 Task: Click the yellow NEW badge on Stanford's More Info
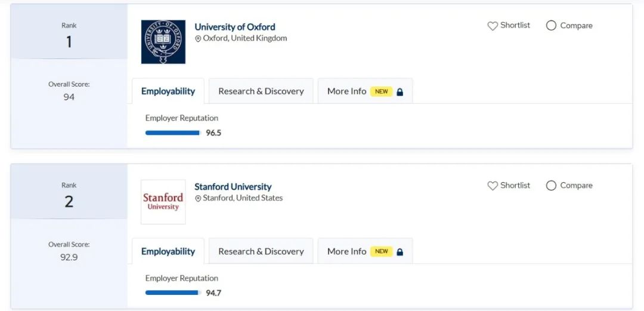click(x=382, y=252)
